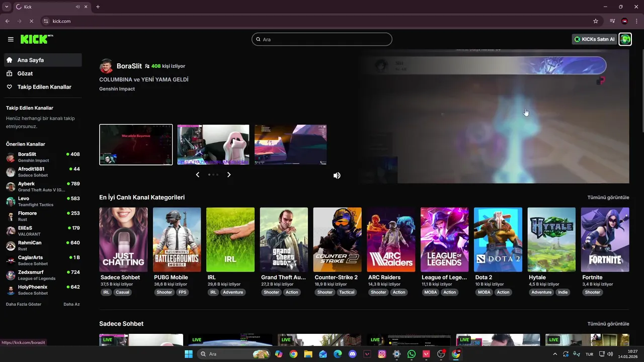Open Instagram from the taskbar

click(x=382, y=354)
